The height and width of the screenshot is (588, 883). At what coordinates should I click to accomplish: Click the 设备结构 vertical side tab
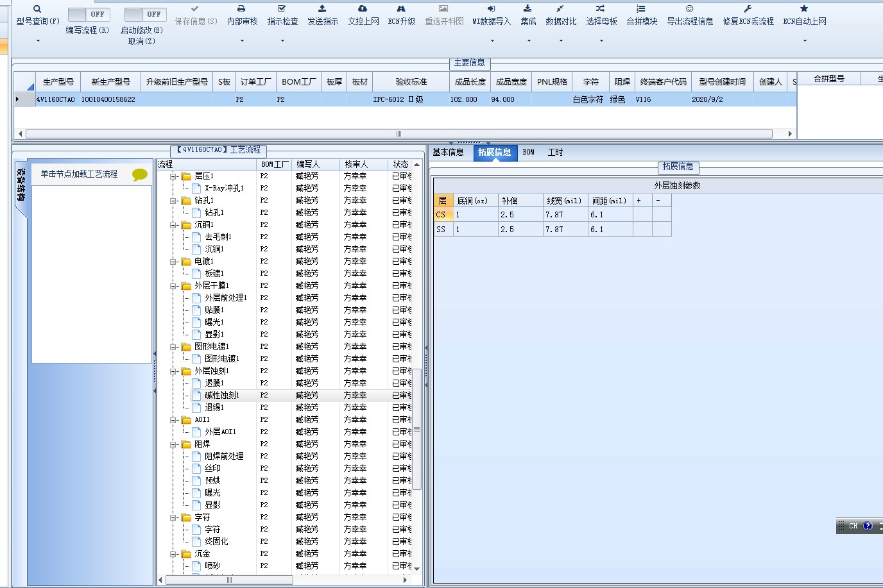(21, 186)
